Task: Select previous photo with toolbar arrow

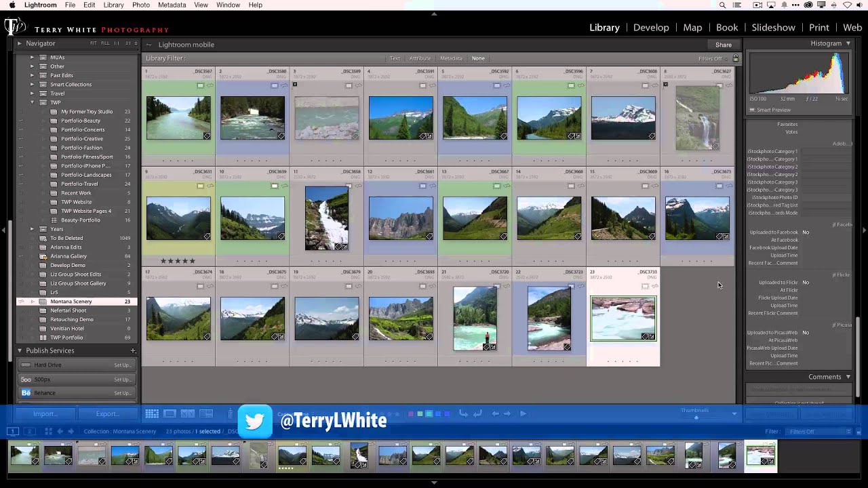Action: [496, 413]
